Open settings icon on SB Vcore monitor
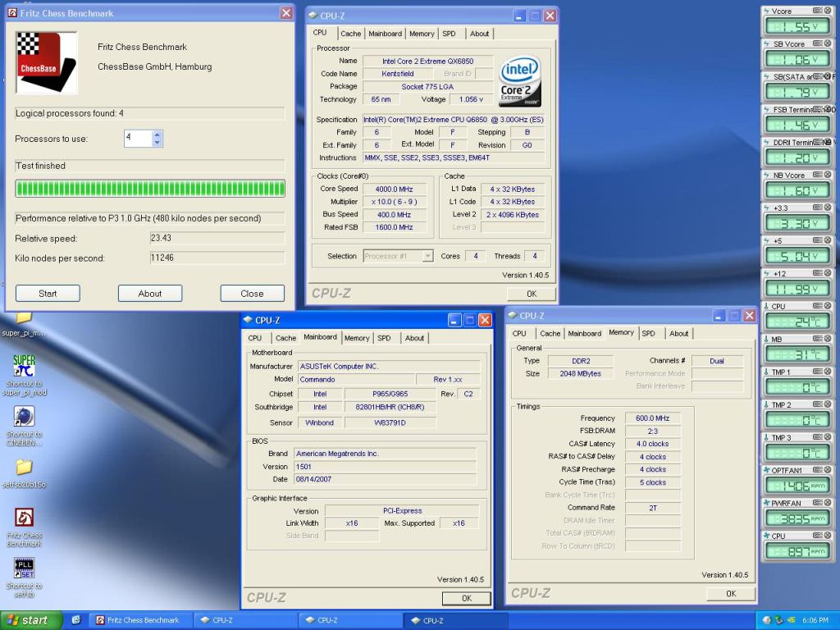 818,43
